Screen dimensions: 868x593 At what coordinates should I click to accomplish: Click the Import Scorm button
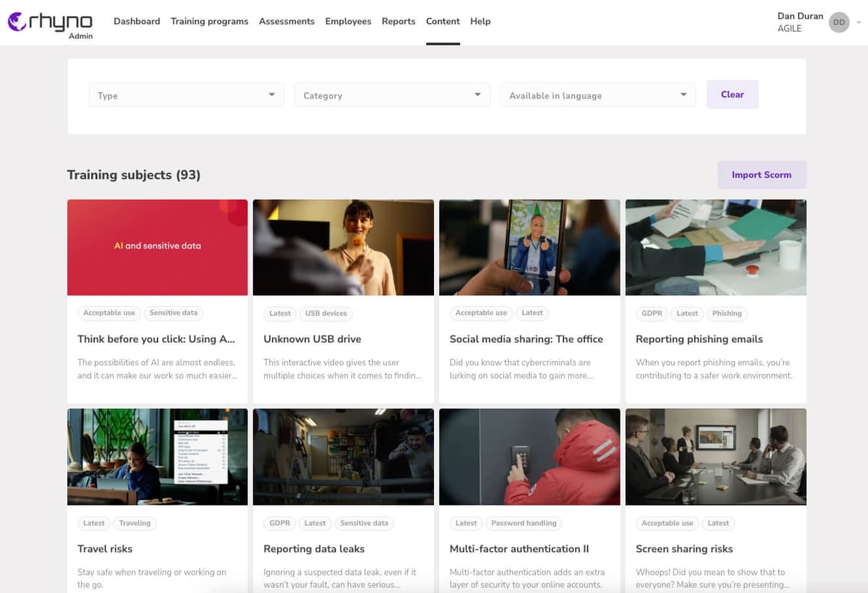(761, 175)
